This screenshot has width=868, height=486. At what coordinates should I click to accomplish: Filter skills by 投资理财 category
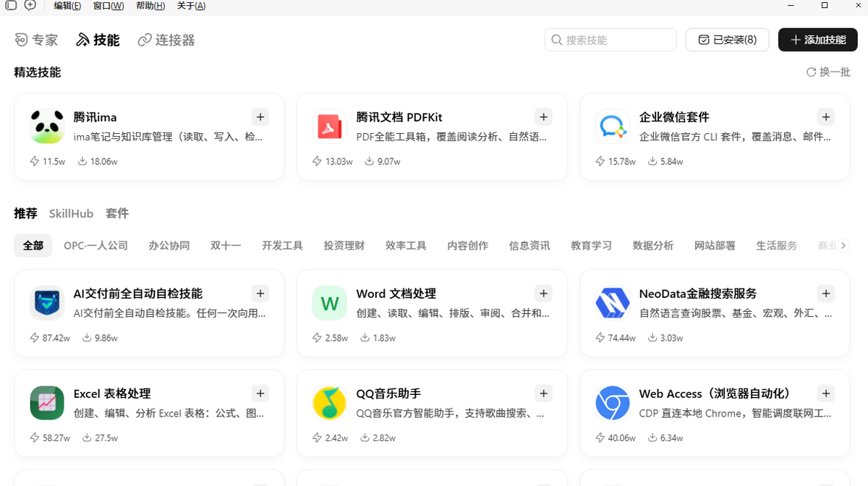click(344, 245)
